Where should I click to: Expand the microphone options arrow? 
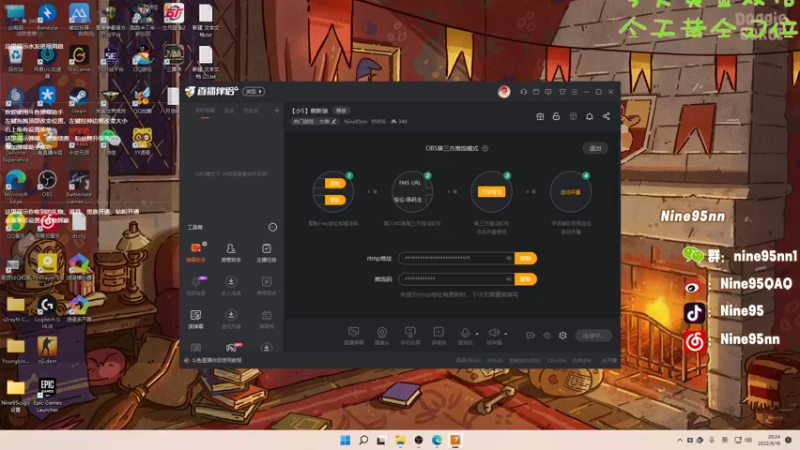point(477,334)
